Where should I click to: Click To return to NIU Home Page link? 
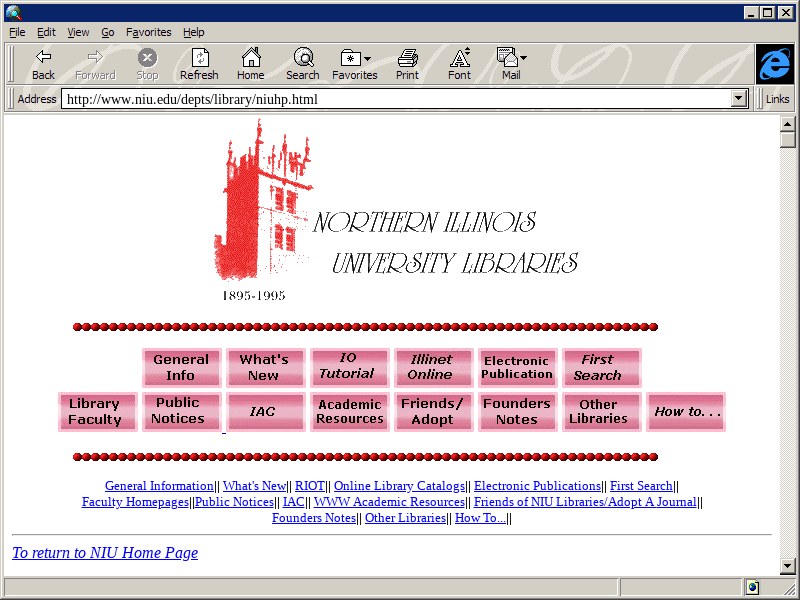[105, 553]
